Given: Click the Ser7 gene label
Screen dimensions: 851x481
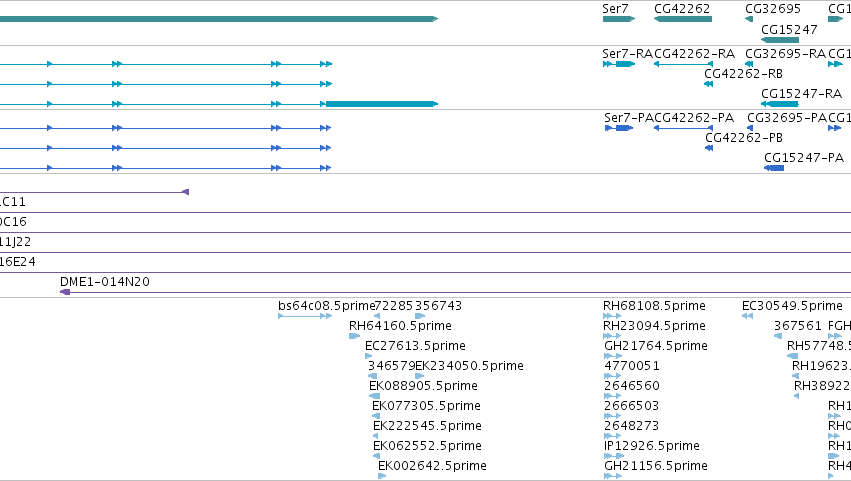Looking at the screenshot, I should pyautogui.click(x=615, y=9).
